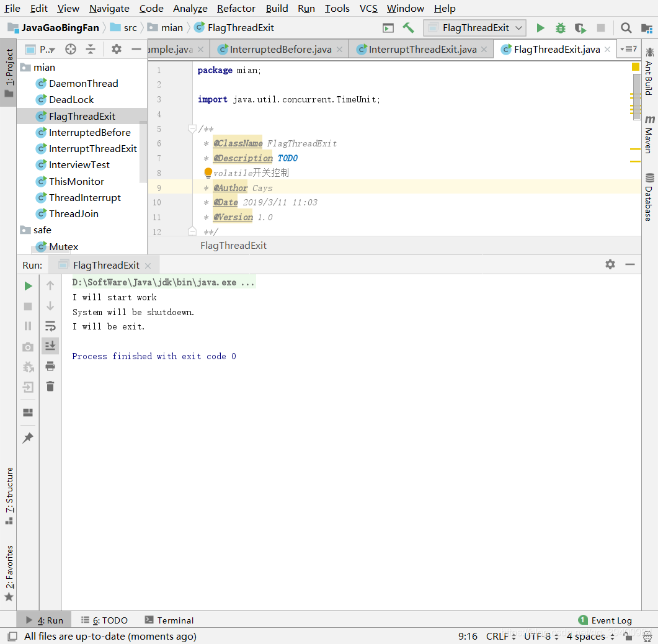Open Project Structure icon at top right
658x644 pixels.
647,28
